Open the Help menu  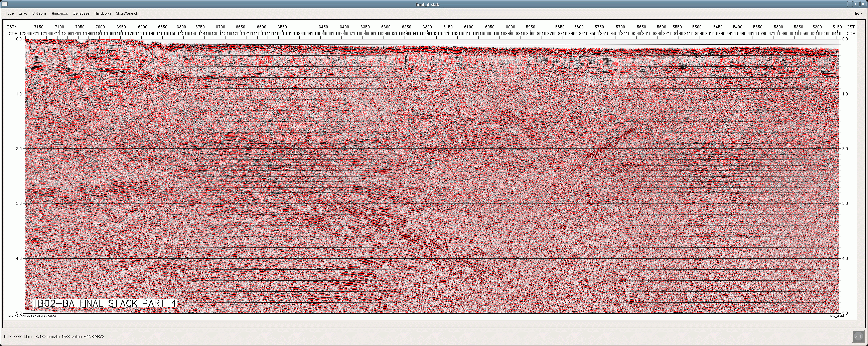858,13
